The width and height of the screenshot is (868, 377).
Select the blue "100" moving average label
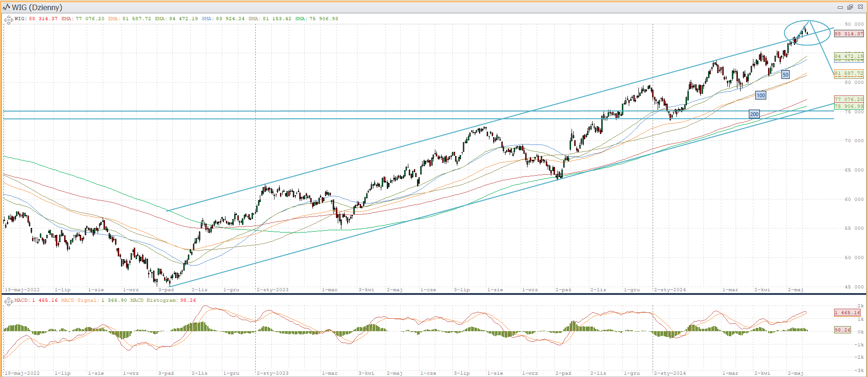760,95
